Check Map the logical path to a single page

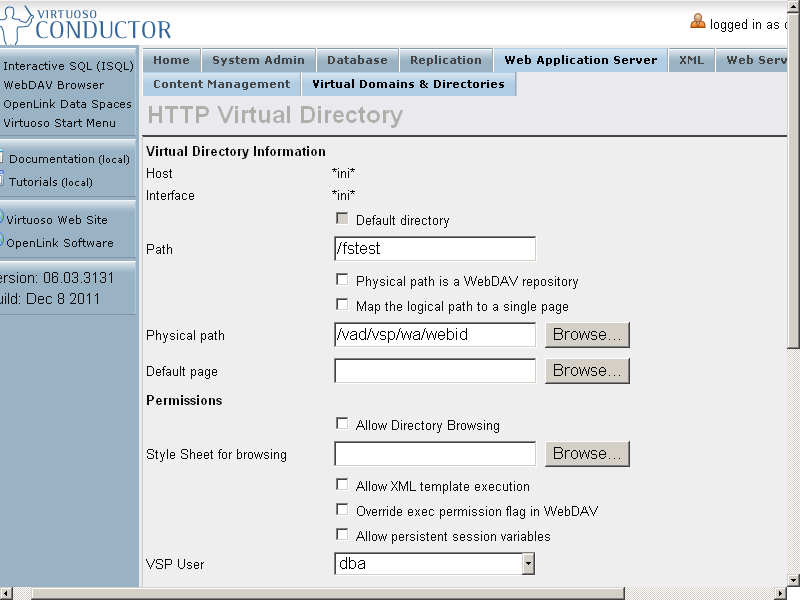tap(342, 305)
